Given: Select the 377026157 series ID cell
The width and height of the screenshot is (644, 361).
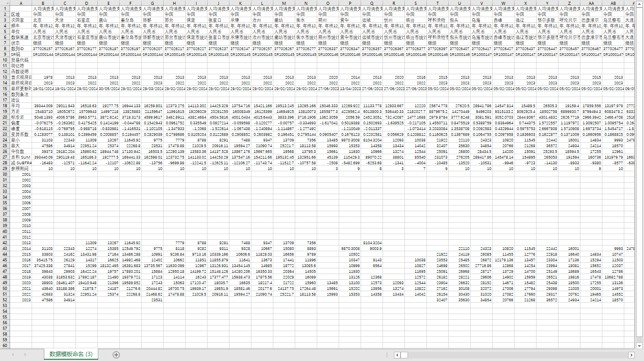Looking at the screenshot, I should tap(43, 49).
